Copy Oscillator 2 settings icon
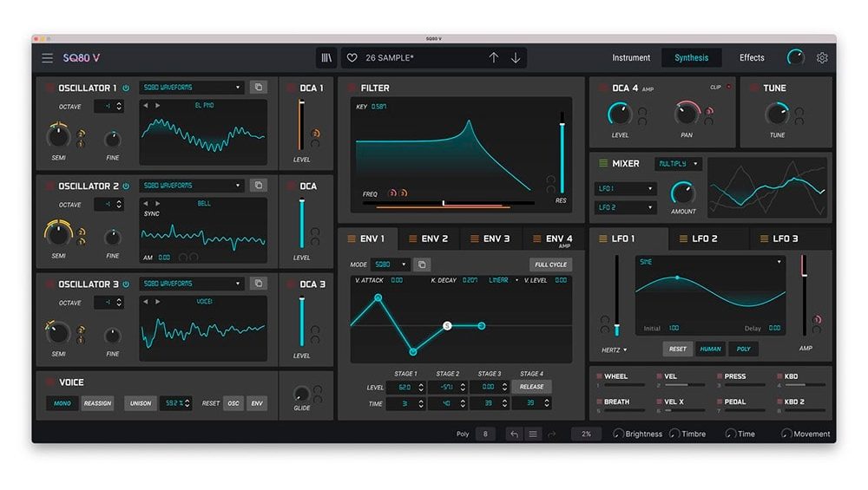The width and height of the screenshot is (868, 490). coord(258,186)
